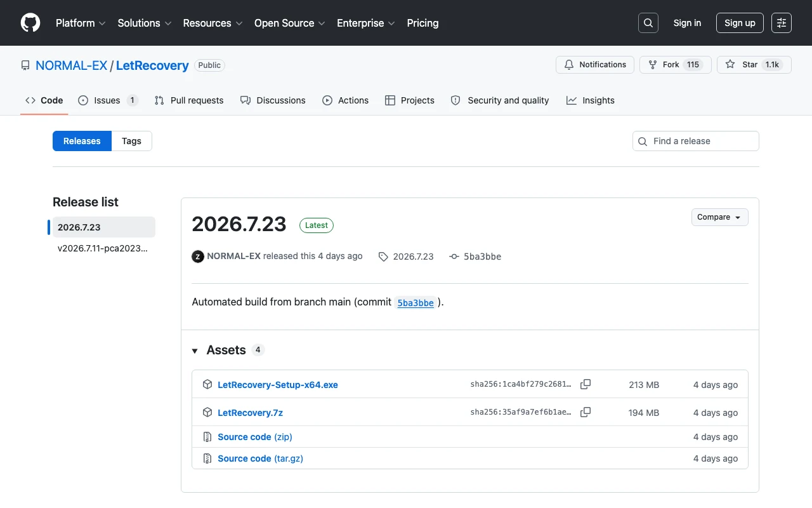The width and height of the screenshot is (812, 508).
Task: Click the package icon beside LetRecovery-Setup-x64.exe
Action: click(207, 384)
